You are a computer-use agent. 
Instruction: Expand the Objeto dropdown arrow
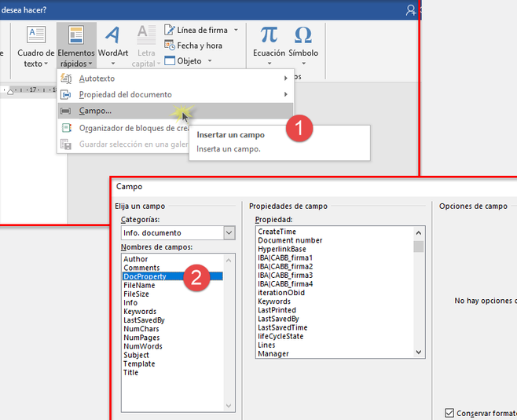pos(210,61)
